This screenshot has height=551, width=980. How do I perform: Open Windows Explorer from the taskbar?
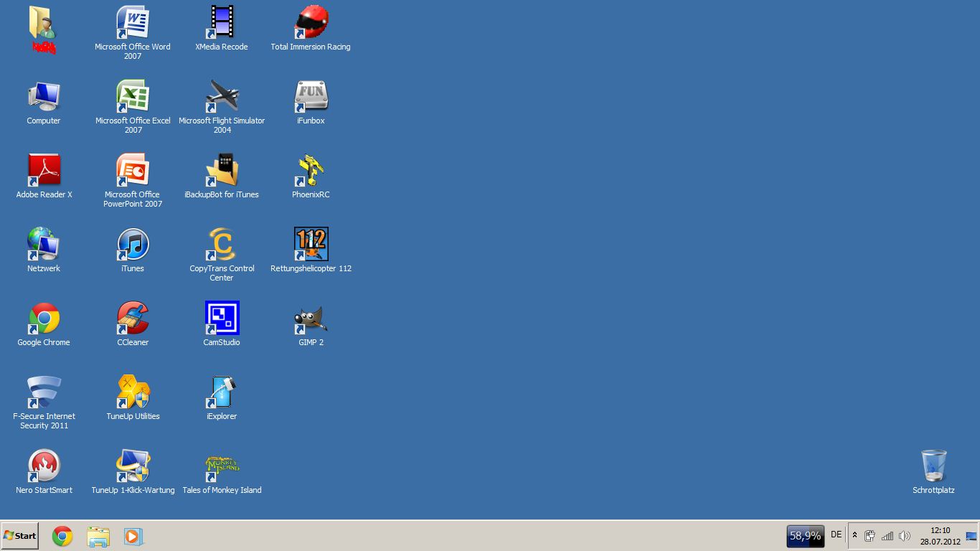98,536
